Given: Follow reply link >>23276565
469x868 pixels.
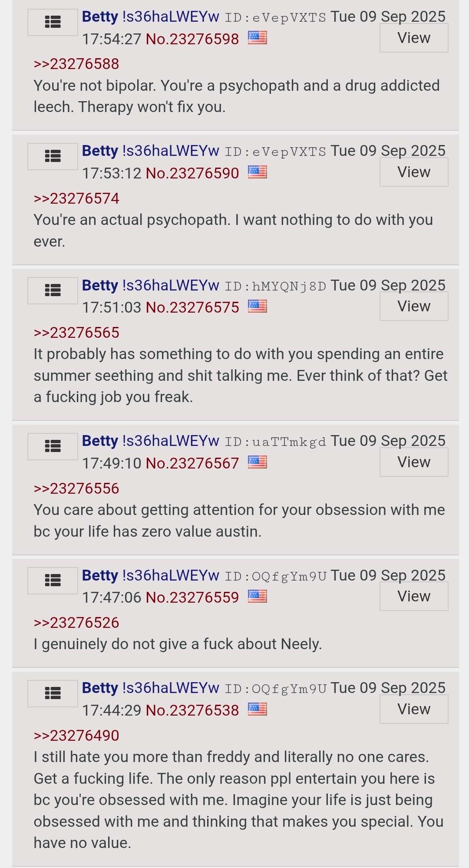Looking at the screenshot, I should click(x=76, y=333).
